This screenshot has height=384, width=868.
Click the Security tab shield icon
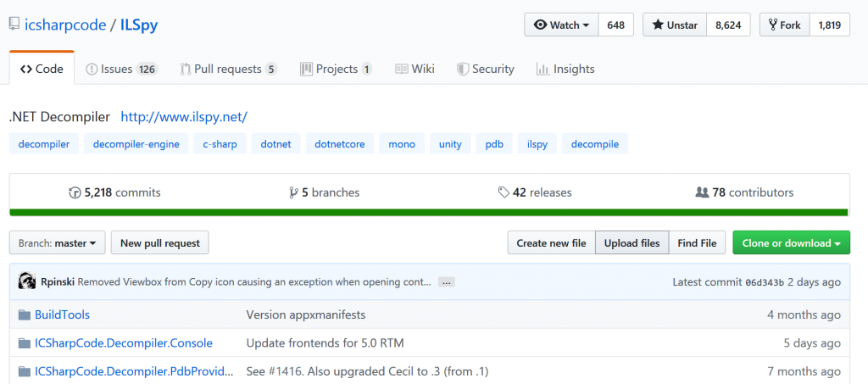[x=463, y=70]
